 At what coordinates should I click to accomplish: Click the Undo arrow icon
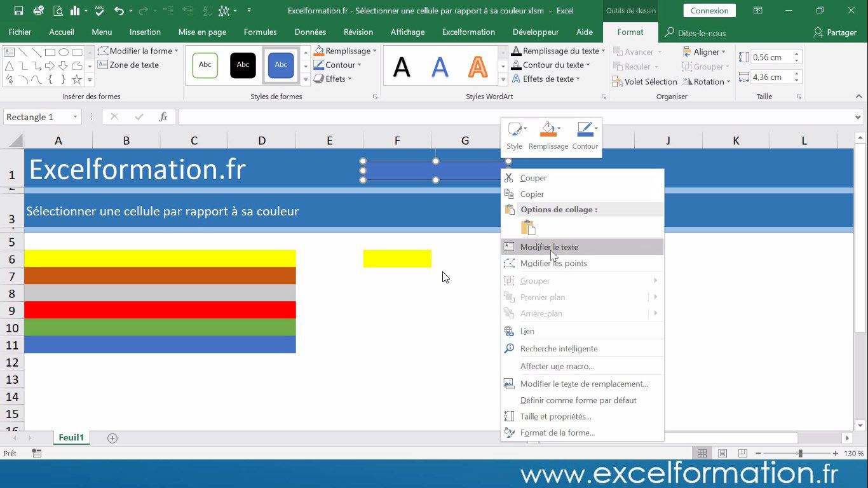[x=119, y=11]
